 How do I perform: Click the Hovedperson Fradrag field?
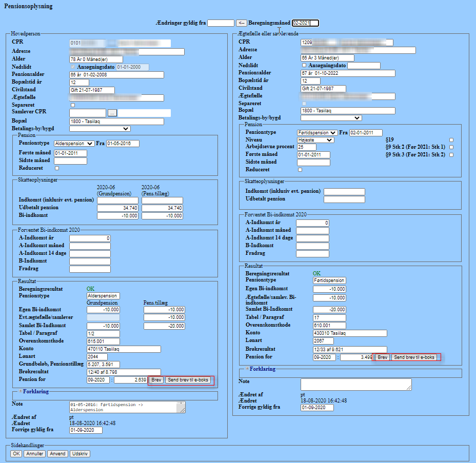(90, 269)
